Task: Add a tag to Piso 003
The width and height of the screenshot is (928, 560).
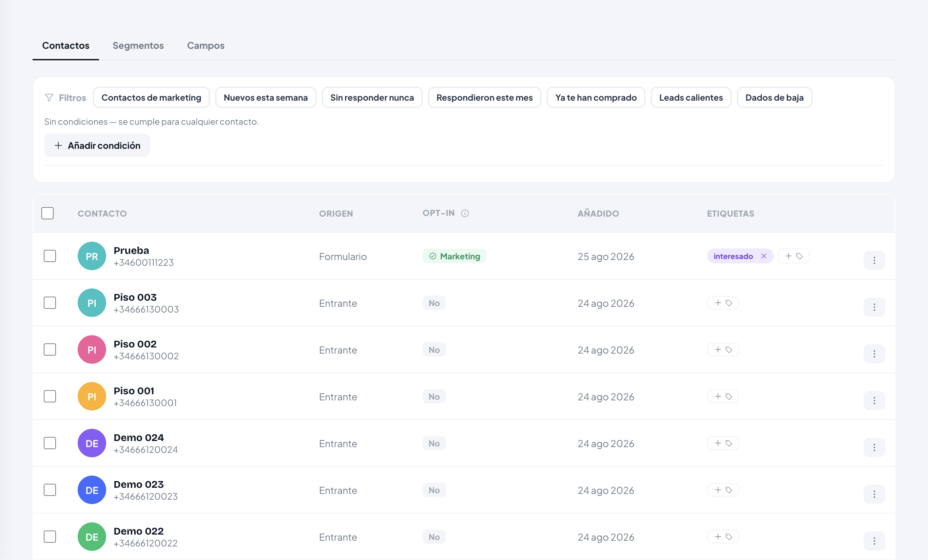Action: pos(723,303)
